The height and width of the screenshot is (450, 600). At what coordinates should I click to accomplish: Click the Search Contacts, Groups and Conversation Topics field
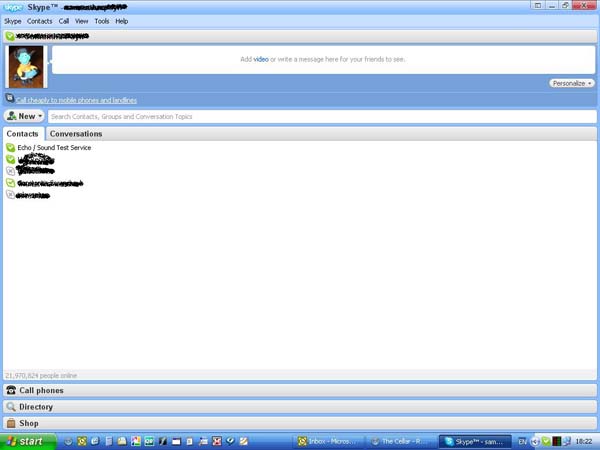322,117
